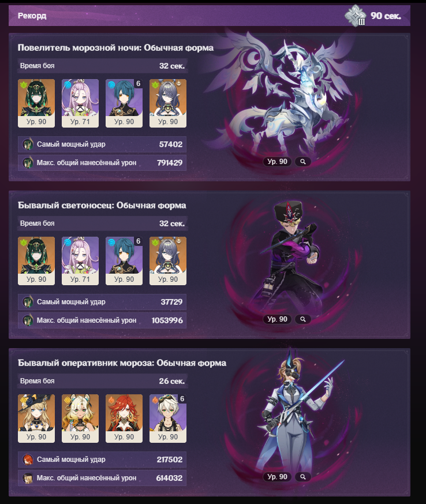
Task: Click magnifier icon under frost night lord boss
Action: [302, 162]
